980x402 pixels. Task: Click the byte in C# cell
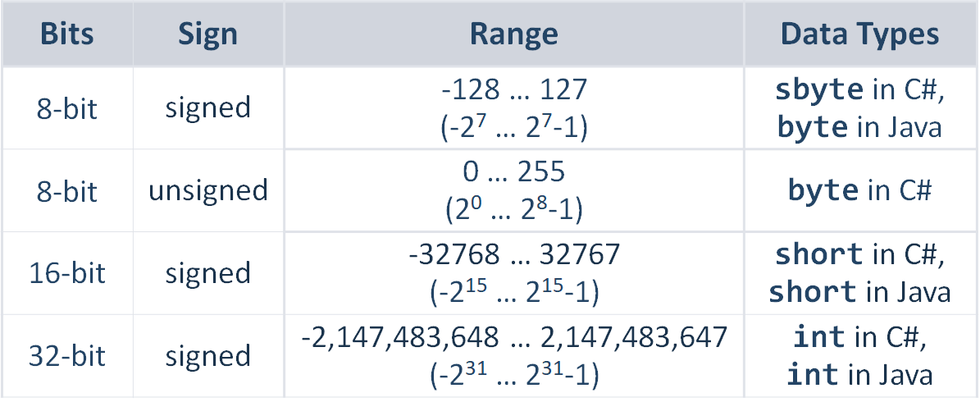(x=860, y=190)
